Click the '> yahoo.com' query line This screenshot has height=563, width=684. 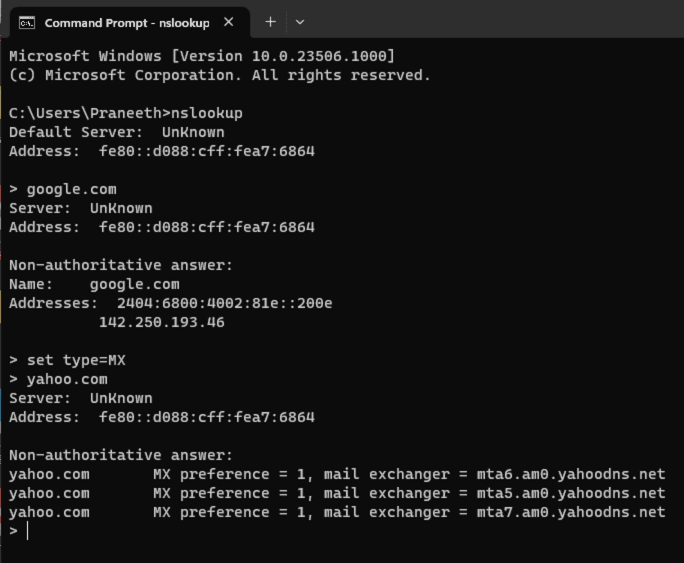(58, 379)
